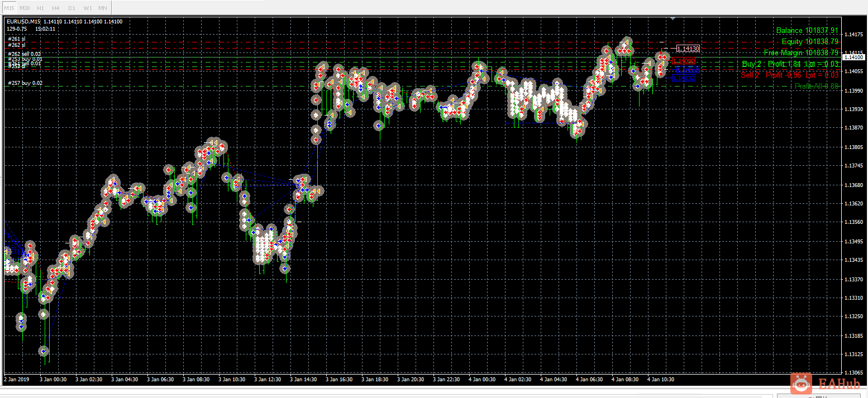Image resolution: width=868 pixels, height=398 pixels.
Task: Click the 1.14175 price scale value
Action: pyautogui.click(x=853, y=35)
